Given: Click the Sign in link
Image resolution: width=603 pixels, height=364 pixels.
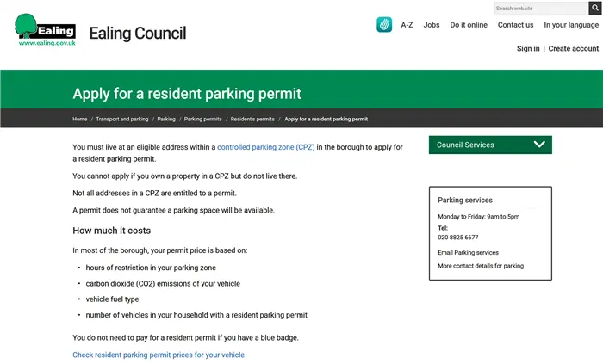Looking at the screenshot, I should [x=528, y=49].
